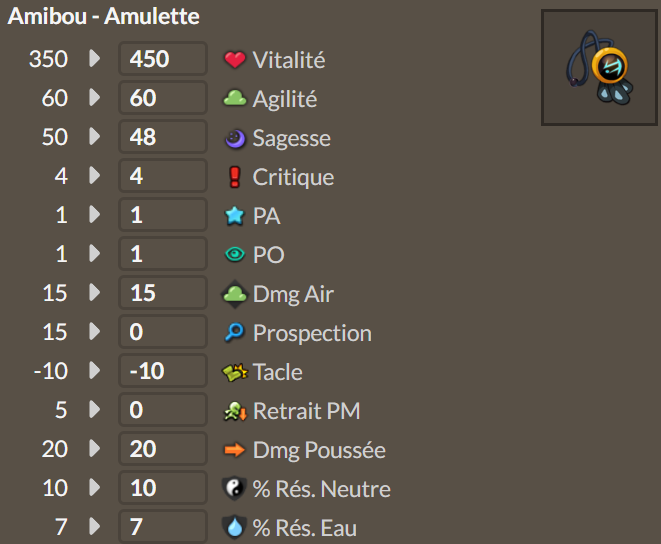
Task: Click the Vitalité input field showing 450
Action: (163, 59)
